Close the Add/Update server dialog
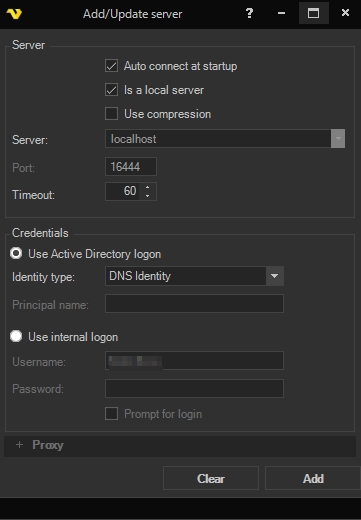Viewport: 361px width, 520px height. tap(345, 13)
